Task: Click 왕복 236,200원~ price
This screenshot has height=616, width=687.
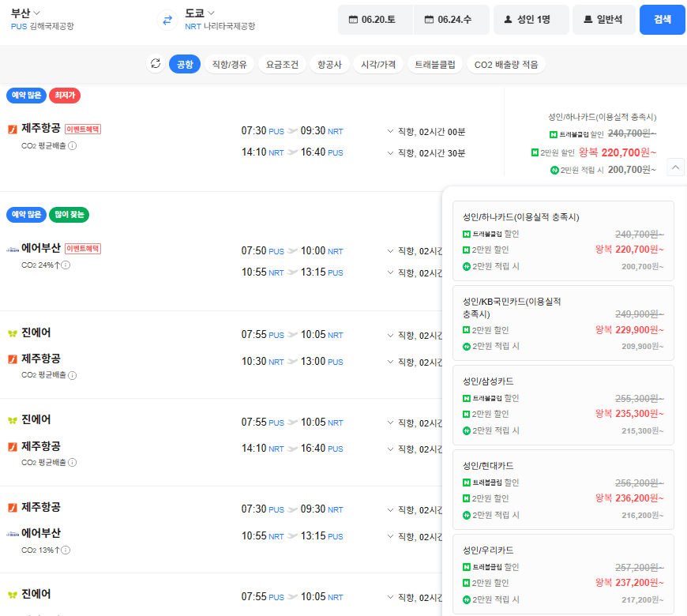Action: click(x=629, y=498)
